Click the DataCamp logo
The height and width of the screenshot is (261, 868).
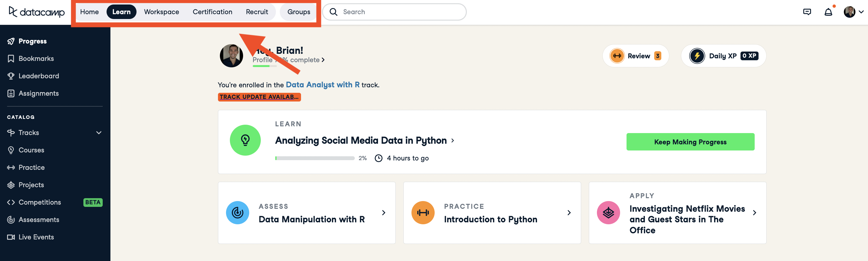pyautogui.click(x=36, y=12)
